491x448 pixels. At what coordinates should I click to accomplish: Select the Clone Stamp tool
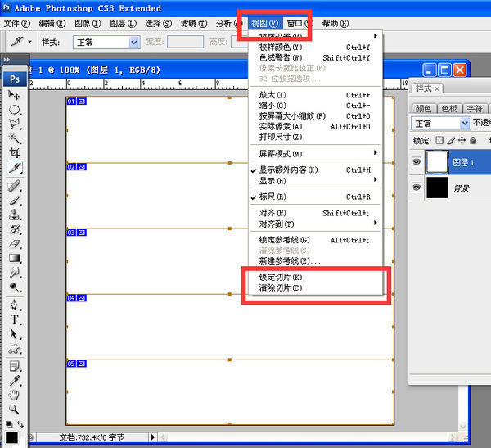[x=14, y=215]
